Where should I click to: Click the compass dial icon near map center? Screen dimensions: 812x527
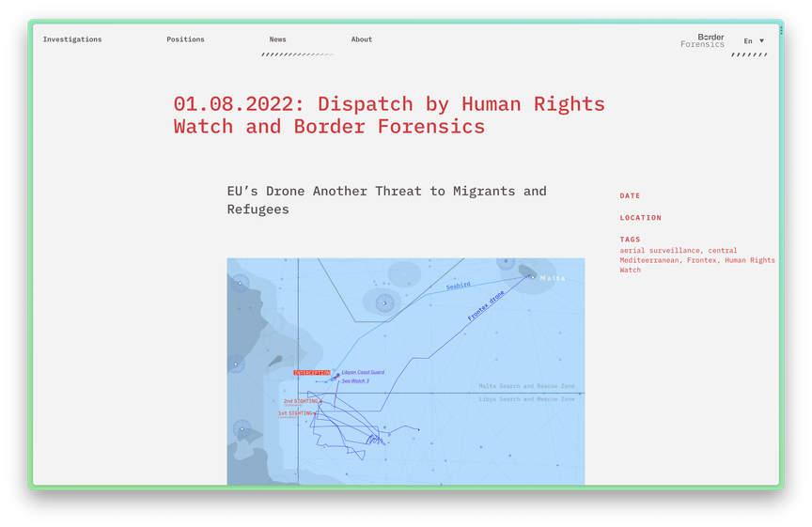pyautogui.click(x=384, y=302)
